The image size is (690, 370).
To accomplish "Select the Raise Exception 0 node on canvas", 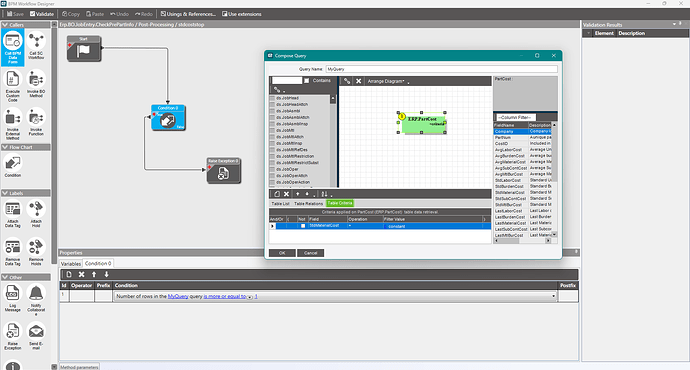I will [224, 171].
